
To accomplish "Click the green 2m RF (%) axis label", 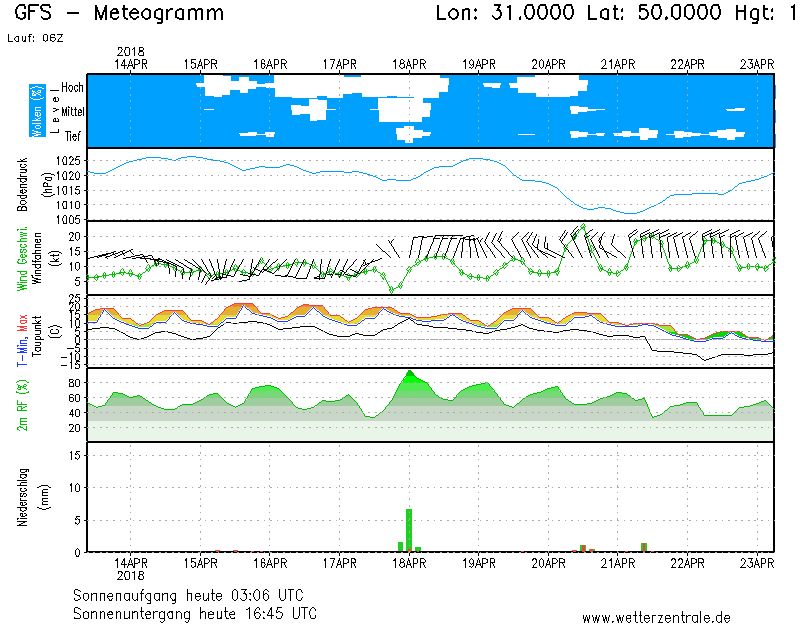I will click(x=22, y=405).
